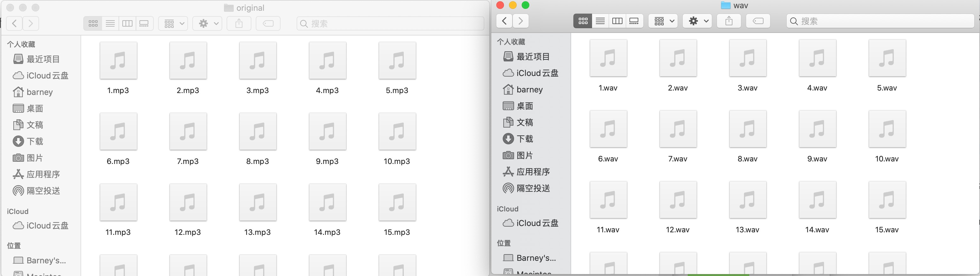
Task: Switch original window to gallery view
Action: pos(144,23)
